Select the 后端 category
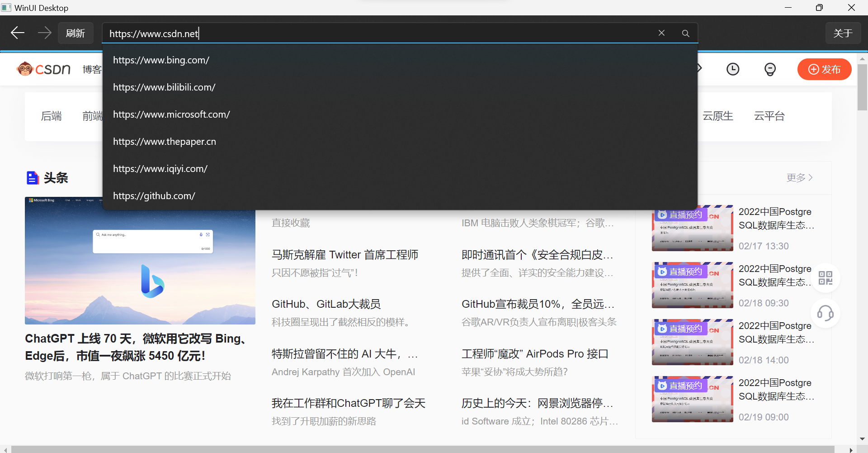 pyautogui.click(x=51, y=116)
